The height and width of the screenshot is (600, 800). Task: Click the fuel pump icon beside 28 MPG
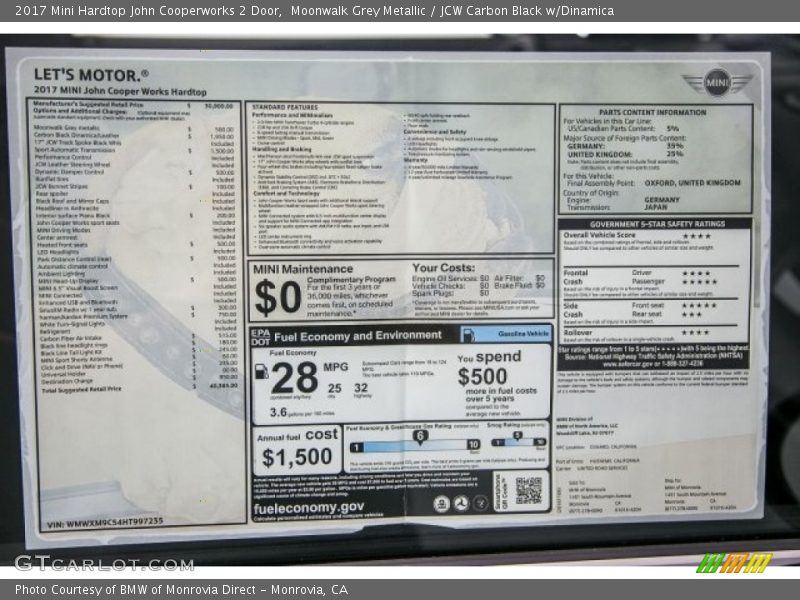[262, 372]
